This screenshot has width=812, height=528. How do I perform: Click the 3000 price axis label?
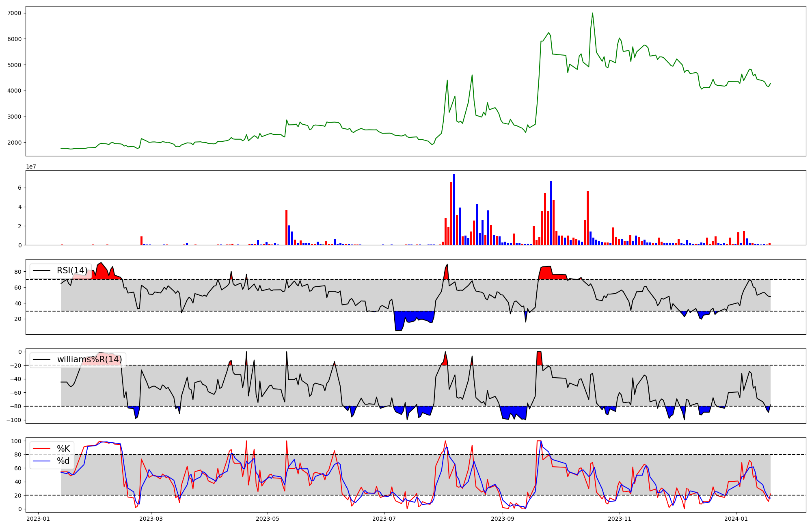click(x=14, y=117)
